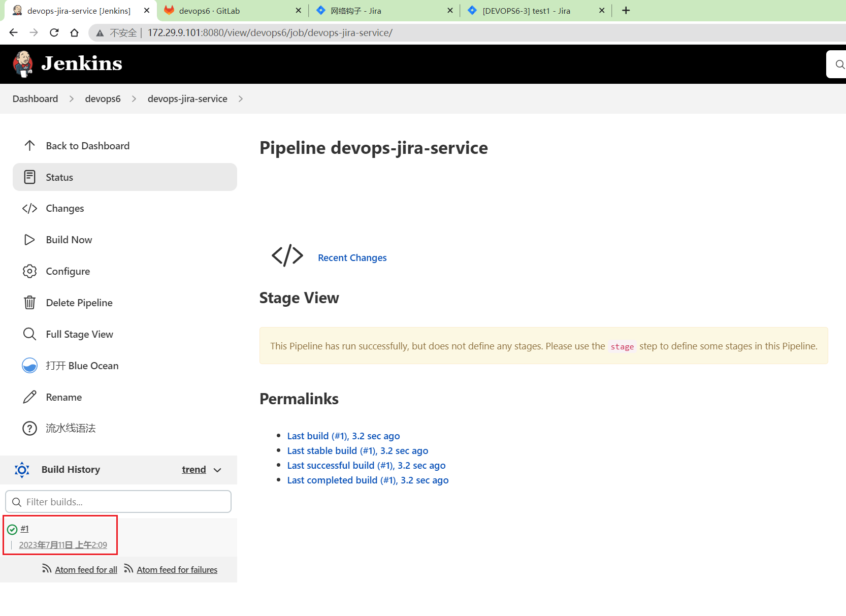Click the devops6 breadcrumb

[x=103, y=99]
